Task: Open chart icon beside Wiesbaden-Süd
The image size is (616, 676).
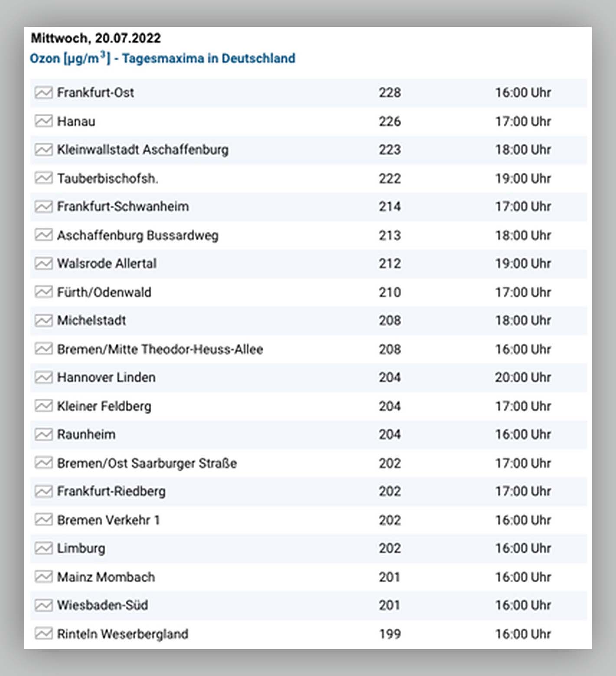Action: [x=43, y=605]
